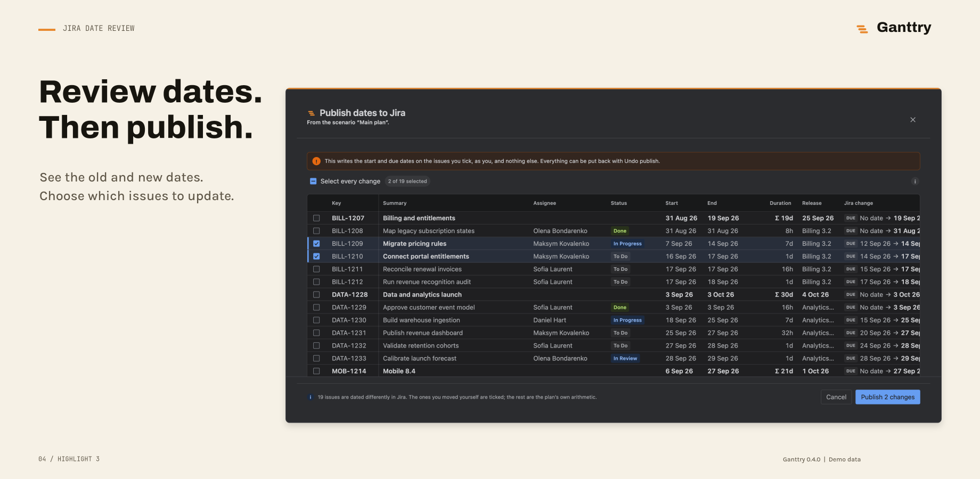Tick the BILL-1207 checkbox
The image size is (980, 479).
(316, 218)
